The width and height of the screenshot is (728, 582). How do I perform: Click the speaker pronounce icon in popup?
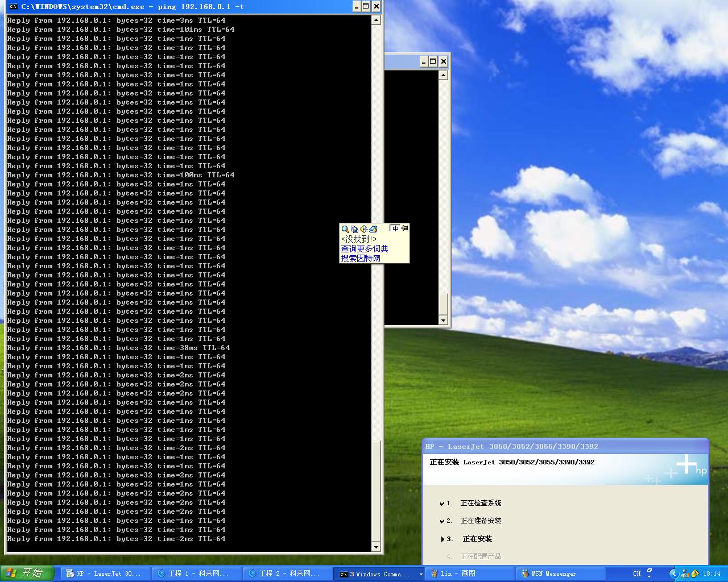pos(363,229)
